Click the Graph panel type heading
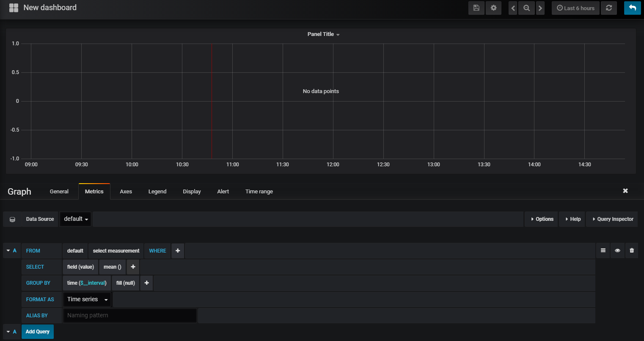 [19, 192]
